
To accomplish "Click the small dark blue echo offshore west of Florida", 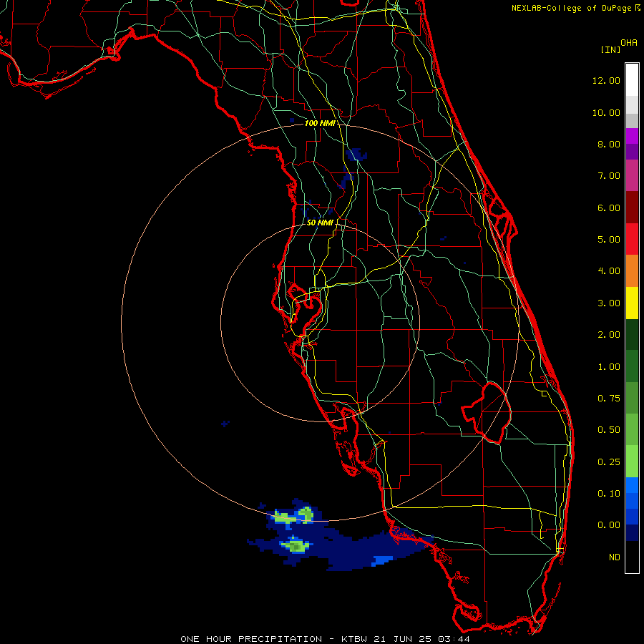I will point(225,424).
